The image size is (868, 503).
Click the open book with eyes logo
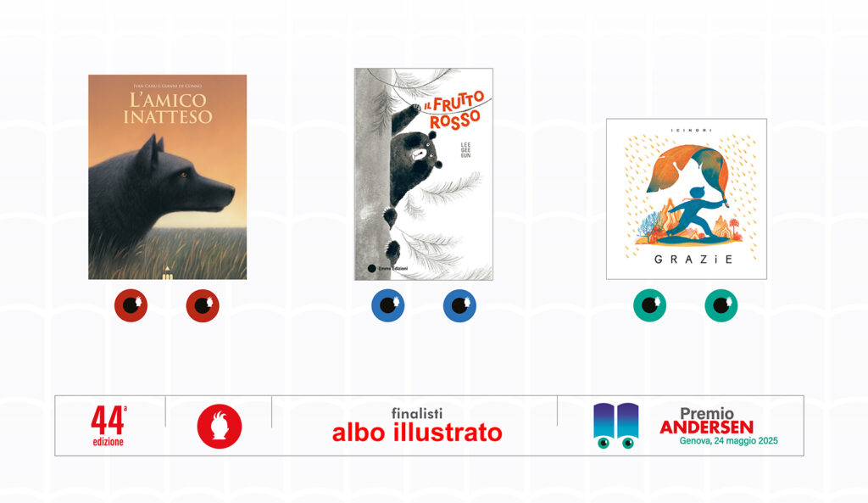(x=615, y=426)
